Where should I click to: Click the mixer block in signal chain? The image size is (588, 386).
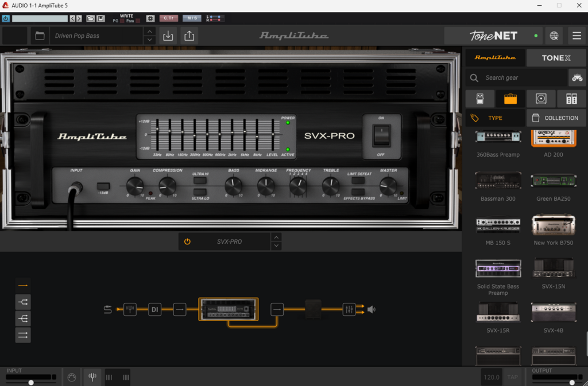349,310
